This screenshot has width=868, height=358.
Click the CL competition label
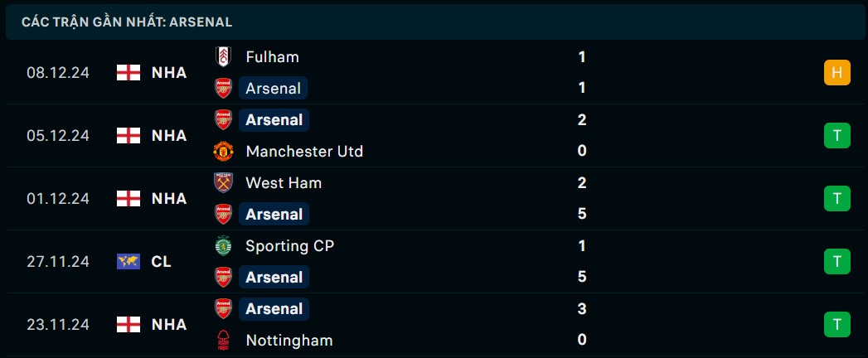[161, 262]
